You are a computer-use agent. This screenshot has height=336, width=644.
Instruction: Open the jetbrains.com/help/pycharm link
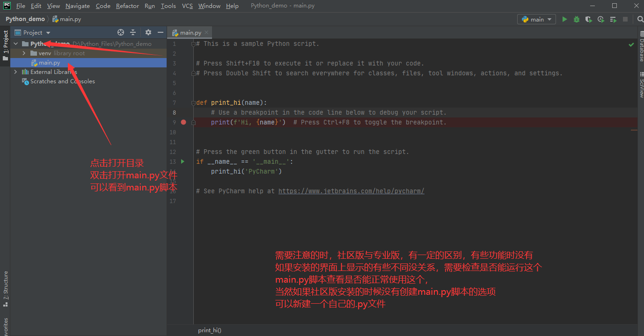[x=351, y=191]
